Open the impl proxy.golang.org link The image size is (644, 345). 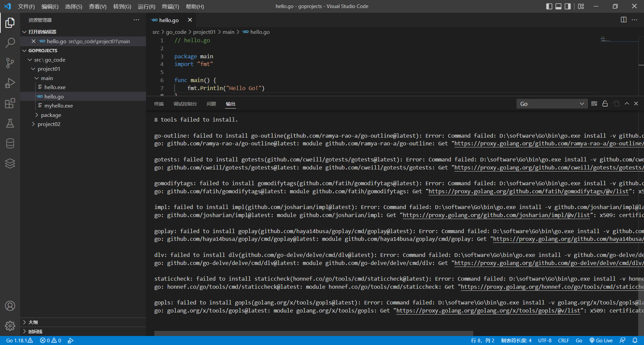(x=496, y=215)
